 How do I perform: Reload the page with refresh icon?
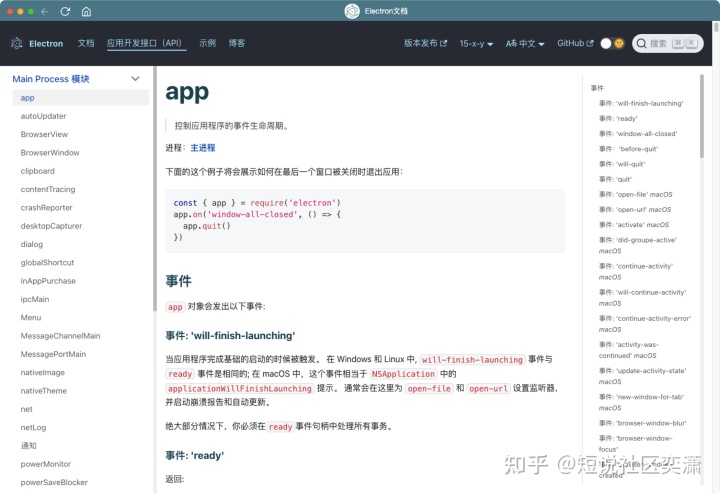click(x=65, y=11)
